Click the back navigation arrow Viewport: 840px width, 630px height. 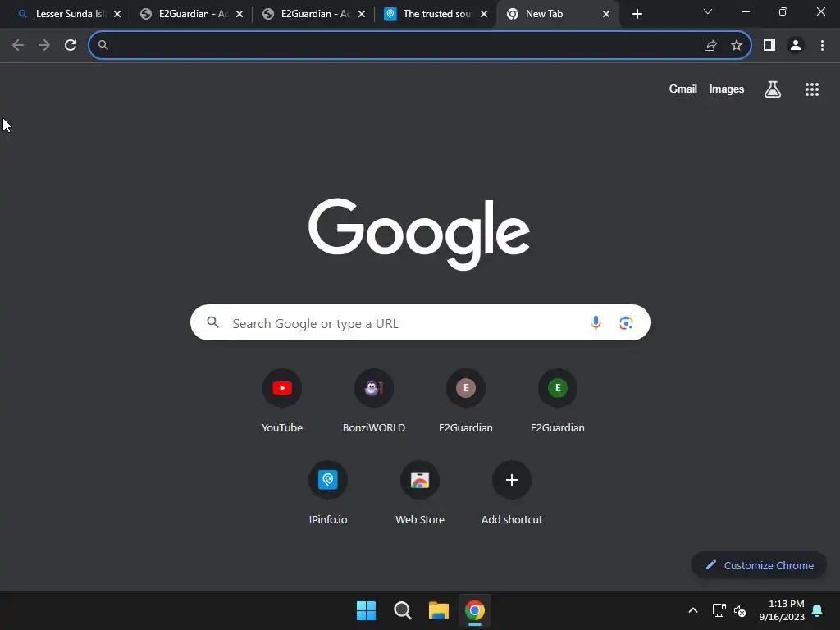point(18,45)
